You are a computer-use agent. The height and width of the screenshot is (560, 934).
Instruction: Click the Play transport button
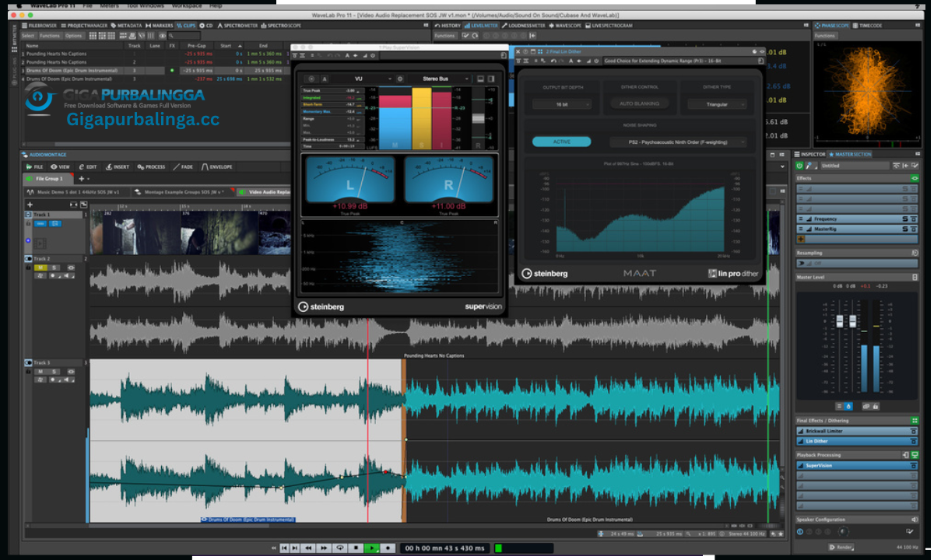coord(372,548)
